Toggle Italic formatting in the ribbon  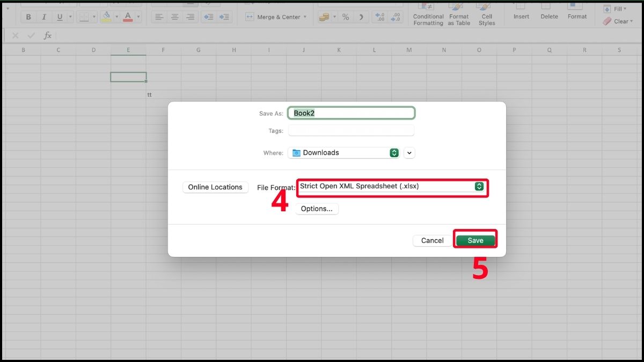click(44, 17)
